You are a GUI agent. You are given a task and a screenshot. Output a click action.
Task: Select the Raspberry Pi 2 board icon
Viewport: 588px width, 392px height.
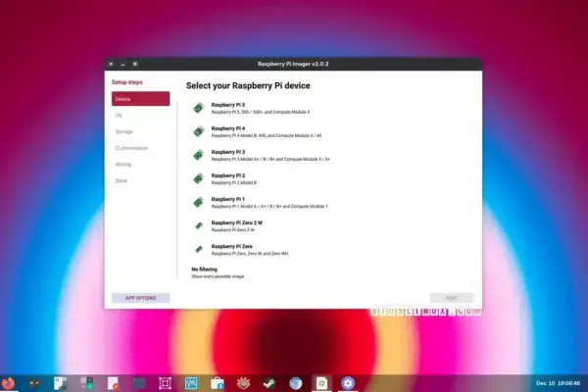point(198,178)
